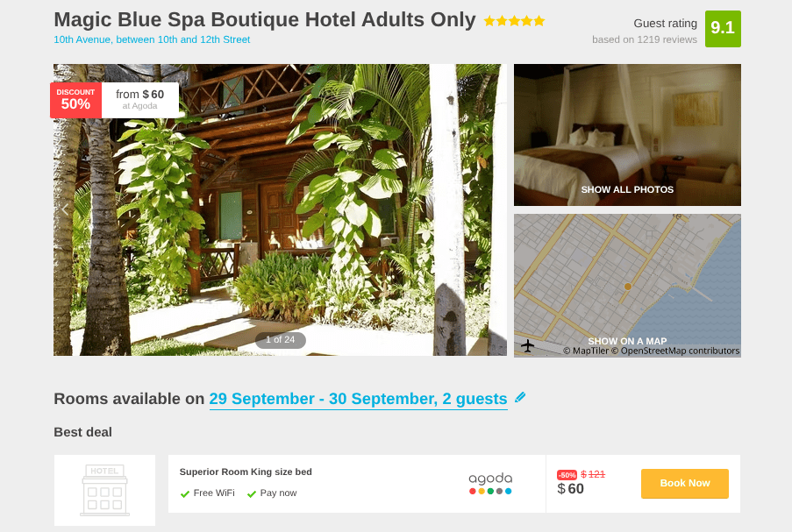Click the red -50% badge beside the price
Screen dimensions: 792x532
(x=567, y=474)
